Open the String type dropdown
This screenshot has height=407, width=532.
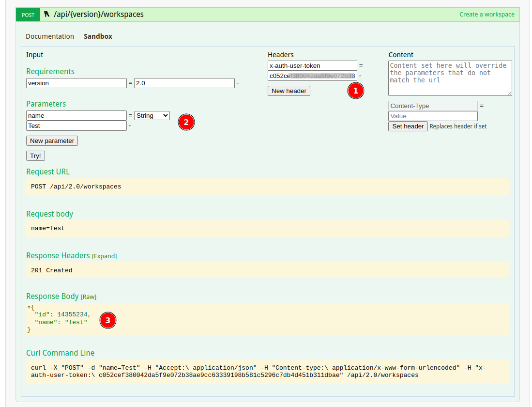pyautogui.click(x=152, y=115)
